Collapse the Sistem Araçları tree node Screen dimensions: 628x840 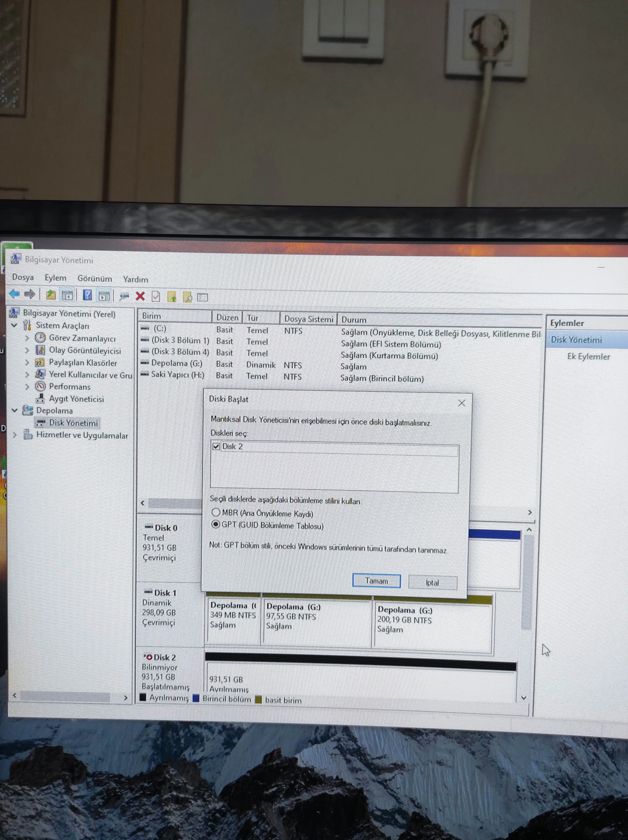[x=14, y=325]
